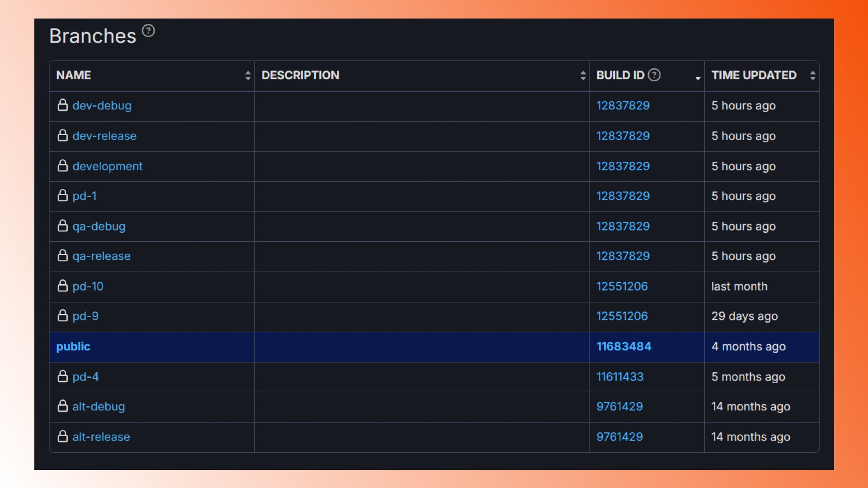Sort by TIME UPDATED column arrows

click(812, 75)
